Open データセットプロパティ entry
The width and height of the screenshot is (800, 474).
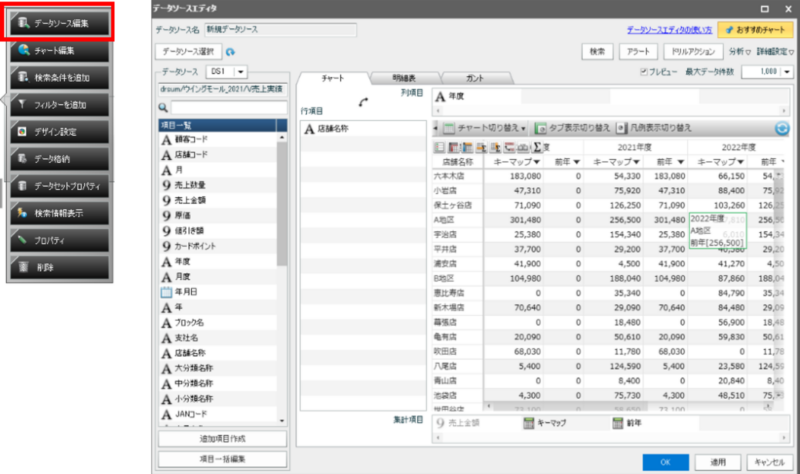[60, 186]
